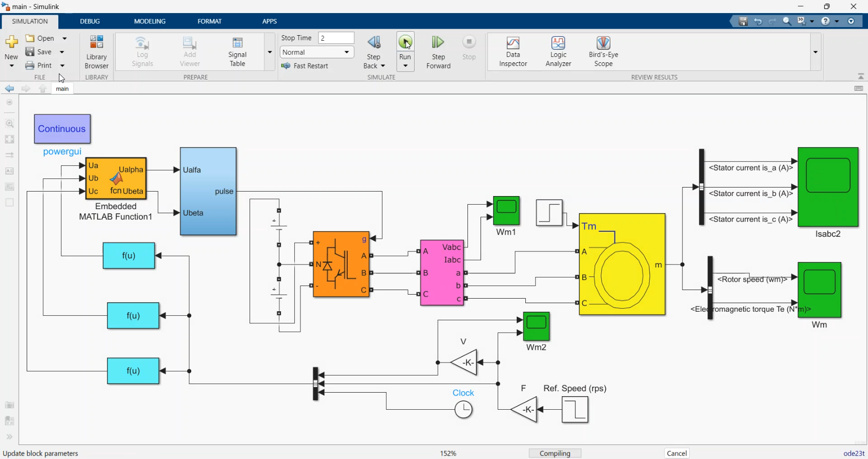Click the go up to parent icon
Screen dimensions: 868x459
pos(43,88)
